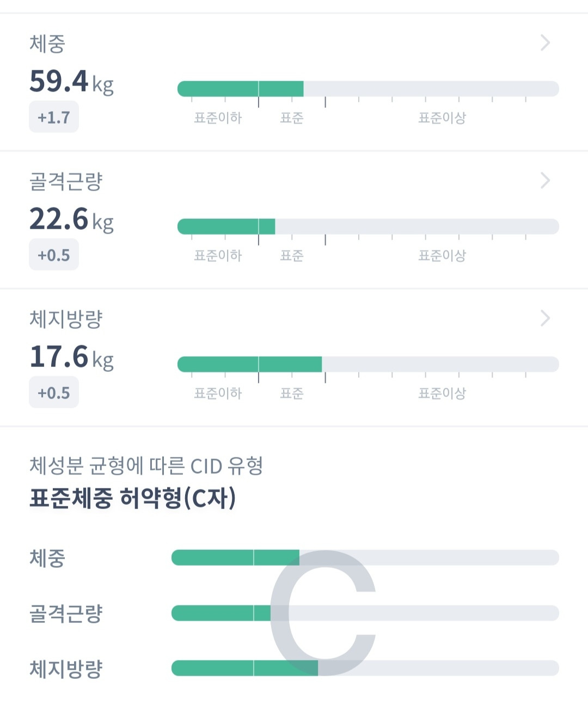Click the 체지방량 green bar beside 17.6 kg
The height and width of the screenshot is (711, 588).
pos(249,364)
